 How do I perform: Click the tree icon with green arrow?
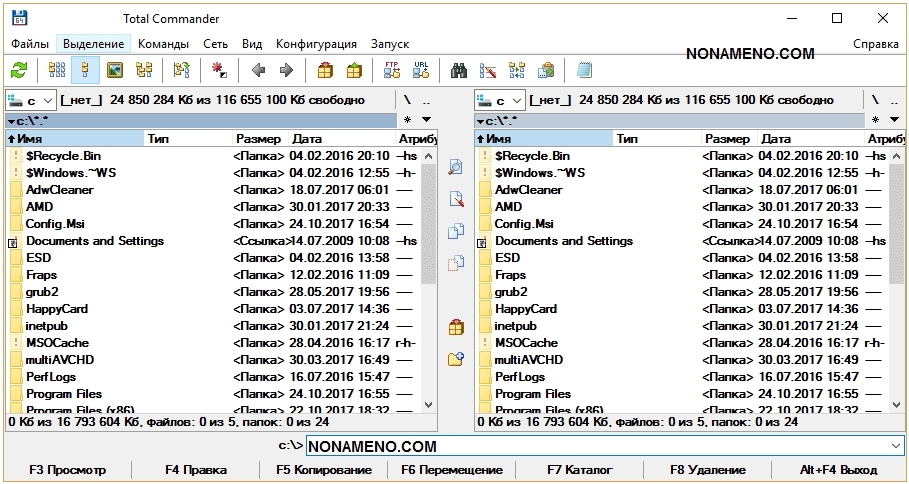coord(181,71)
